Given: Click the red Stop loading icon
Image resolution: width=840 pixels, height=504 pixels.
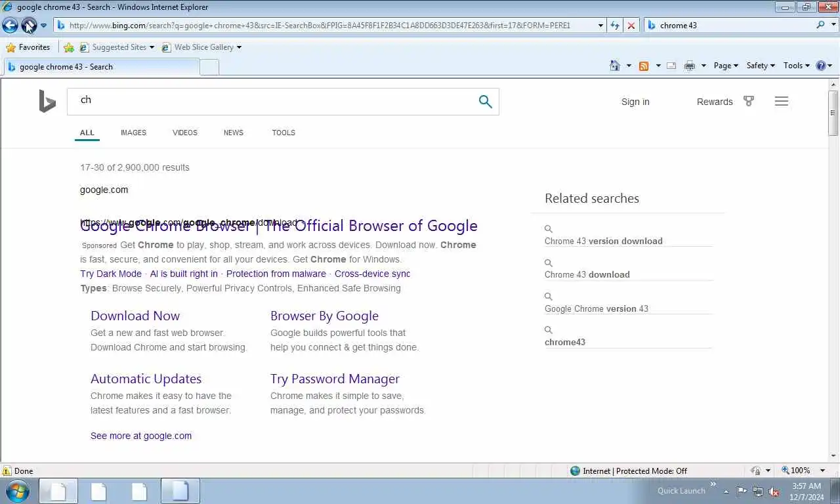Looking at the screenshot, I should [x=631, y=26].
